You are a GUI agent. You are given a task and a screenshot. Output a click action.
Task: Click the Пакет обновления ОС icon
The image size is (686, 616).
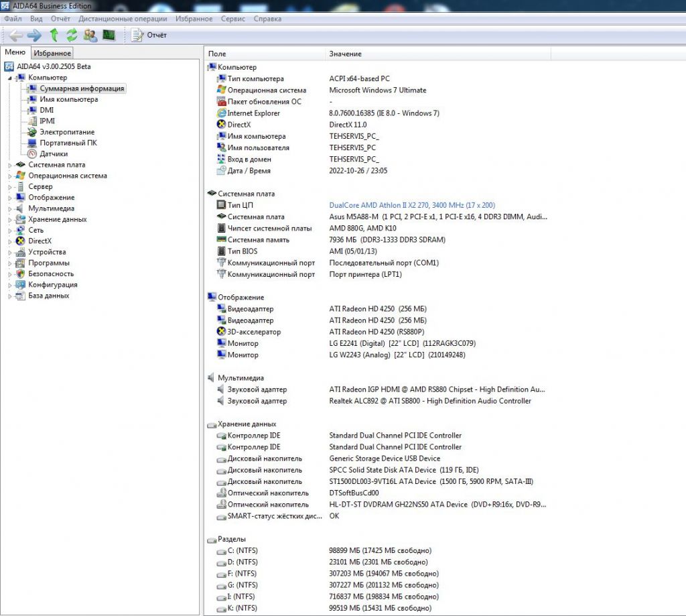click(x=221, y=102)
